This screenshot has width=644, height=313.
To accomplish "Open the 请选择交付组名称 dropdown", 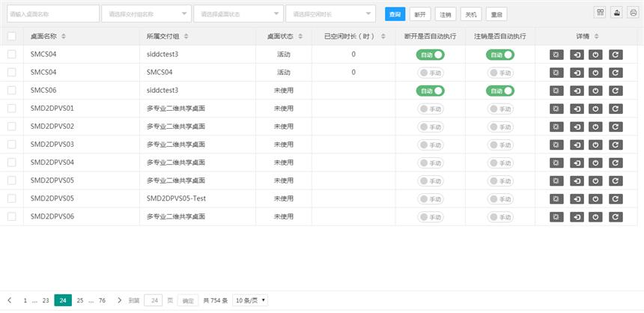I will (x=145, y=14).
